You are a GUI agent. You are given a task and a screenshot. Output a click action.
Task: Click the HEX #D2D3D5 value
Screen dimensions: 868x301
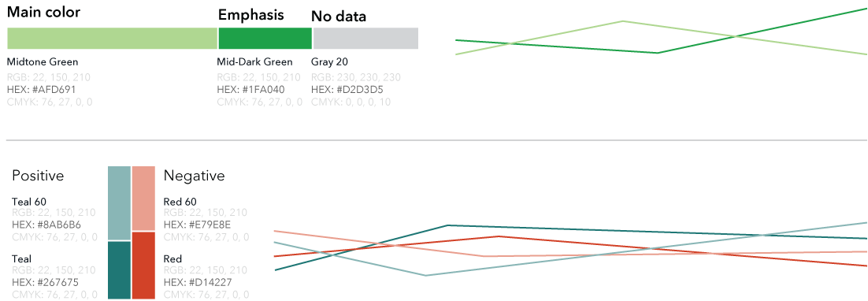347,89
